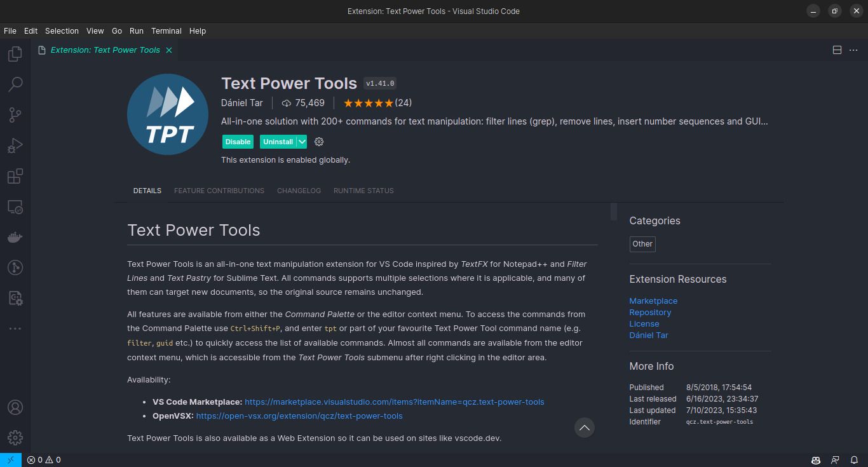Open the Search view
The height and width of the screenshot is (467, 868).
[x=15, y=84]
